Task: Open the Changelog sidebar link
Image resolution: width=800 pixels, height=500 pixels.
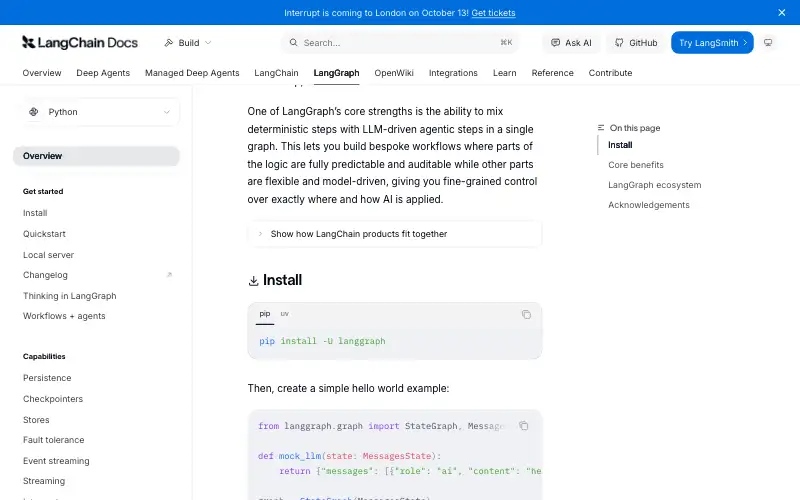Action: tap(45, 275)
